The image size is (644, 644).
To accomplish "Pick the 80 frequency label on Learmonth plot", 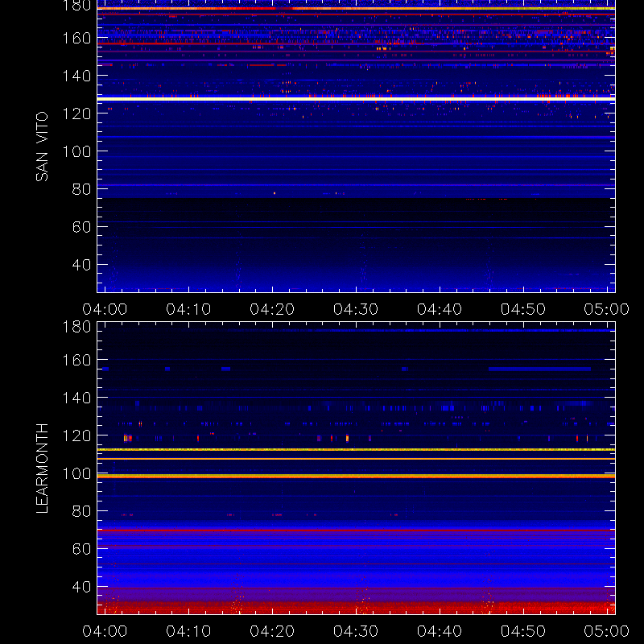I will click(x=82, y=511).
